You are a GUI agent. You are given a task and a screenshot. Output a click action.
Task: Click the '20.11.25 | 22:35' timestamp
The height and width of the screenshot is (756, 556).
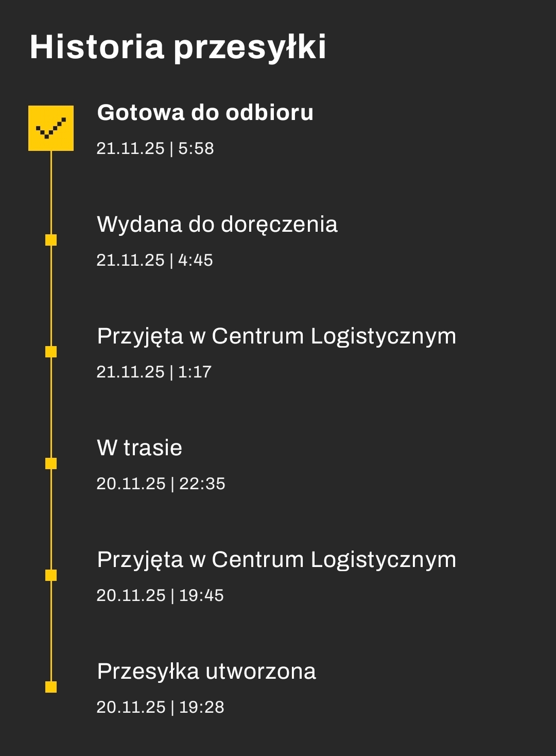tap(161, 484)
